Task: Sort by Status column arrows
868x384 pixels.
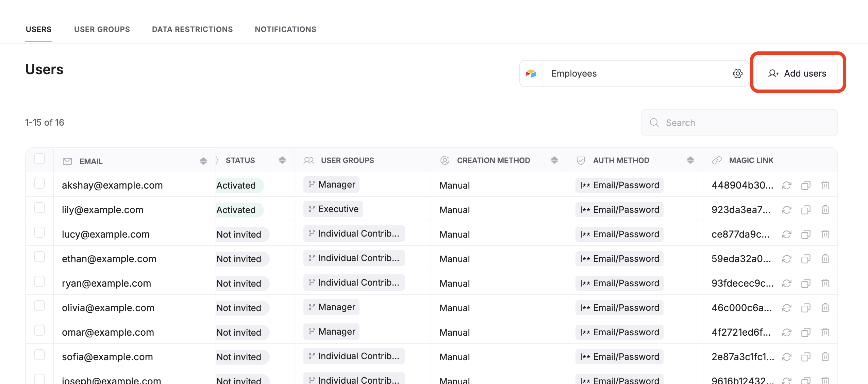Action: (x=282, y=160)
